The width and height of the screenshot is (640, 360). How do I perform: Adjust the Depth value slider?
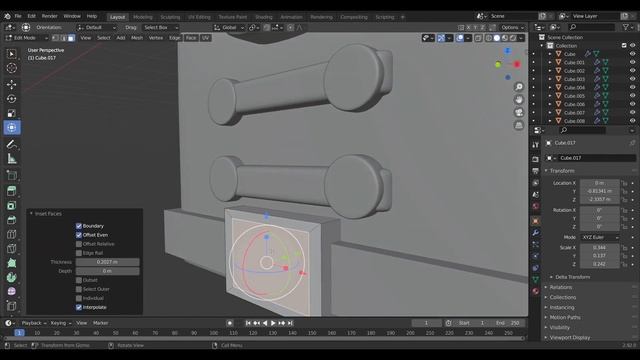[x=108, y=271]
